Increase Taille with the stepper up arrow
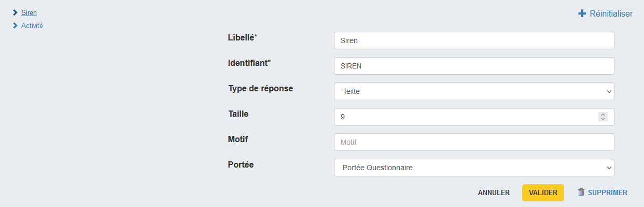Image resolution: width=644 pixels, height=207 pixels. tap(603, 115)
